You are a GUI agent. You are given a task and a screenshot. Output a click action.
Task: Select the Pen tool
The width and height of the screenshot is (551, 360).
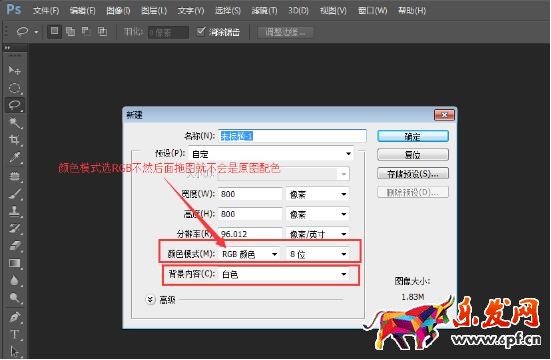point(14,317)
